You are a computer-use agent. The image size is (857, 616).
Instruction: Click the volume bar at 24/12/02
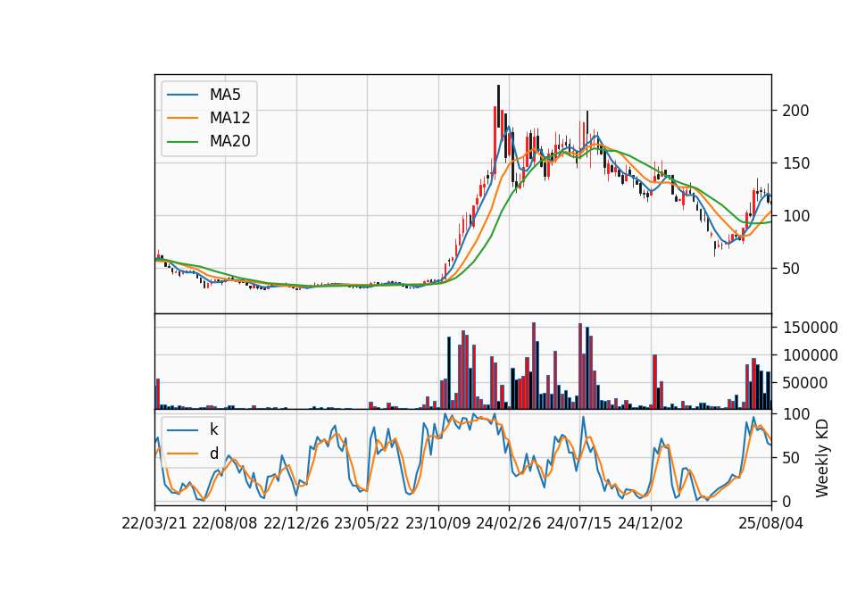click(654, 382)
